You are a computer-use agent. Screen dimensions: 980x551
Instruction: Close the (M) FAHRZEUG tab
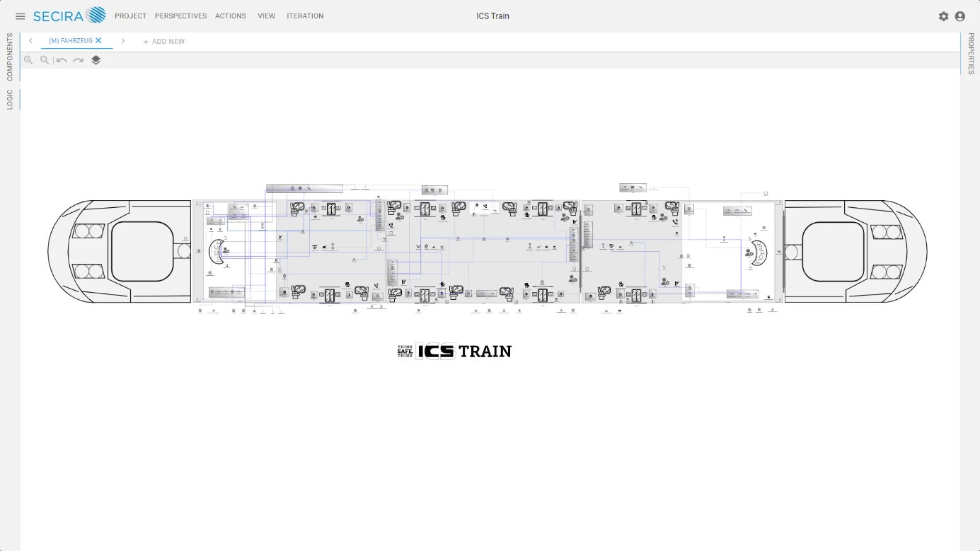click(98, 41)
